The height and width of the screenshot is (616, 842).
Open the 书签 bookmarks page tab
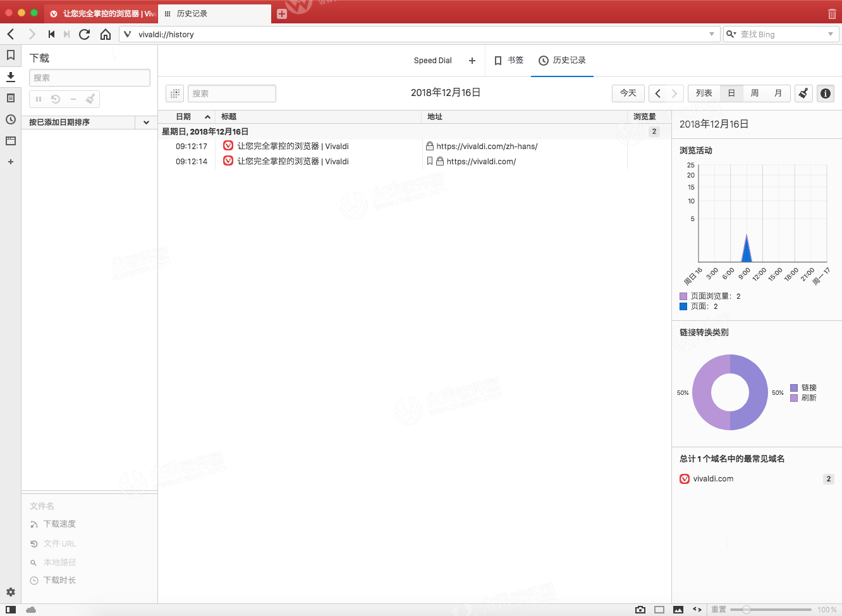pos(509,60)
